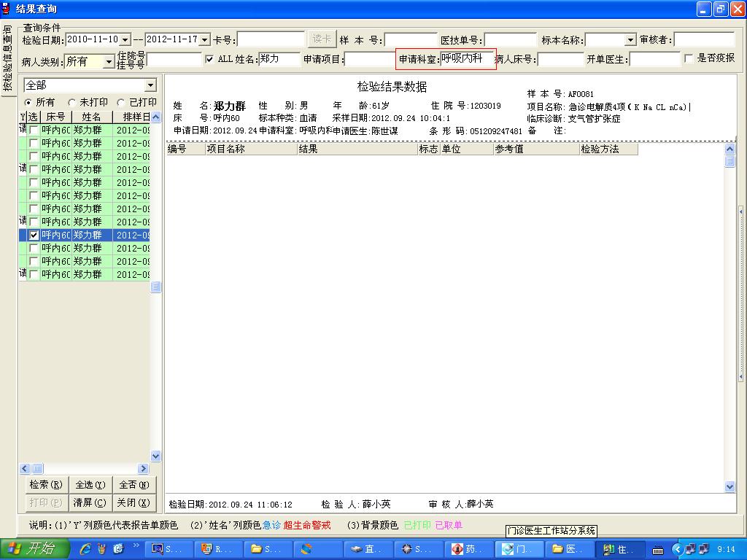Focus the 样本号 input field
Screen dimensions: 747x560
click(x=411, y=39)
